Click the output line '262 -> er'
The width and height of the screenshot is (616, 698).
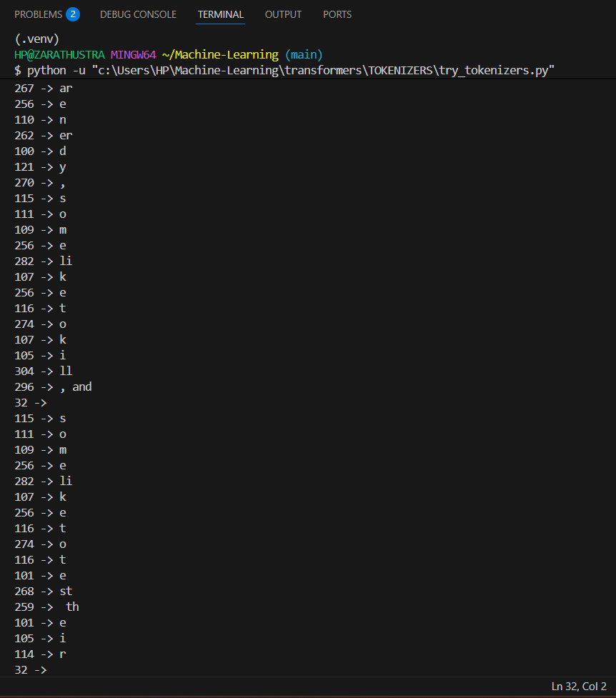(x=43, y=136)
